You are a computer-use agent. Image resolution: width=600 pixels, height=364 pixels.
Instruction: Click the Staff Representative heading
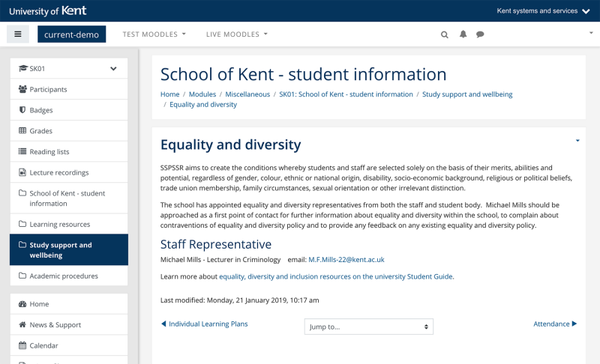(216, 244)
